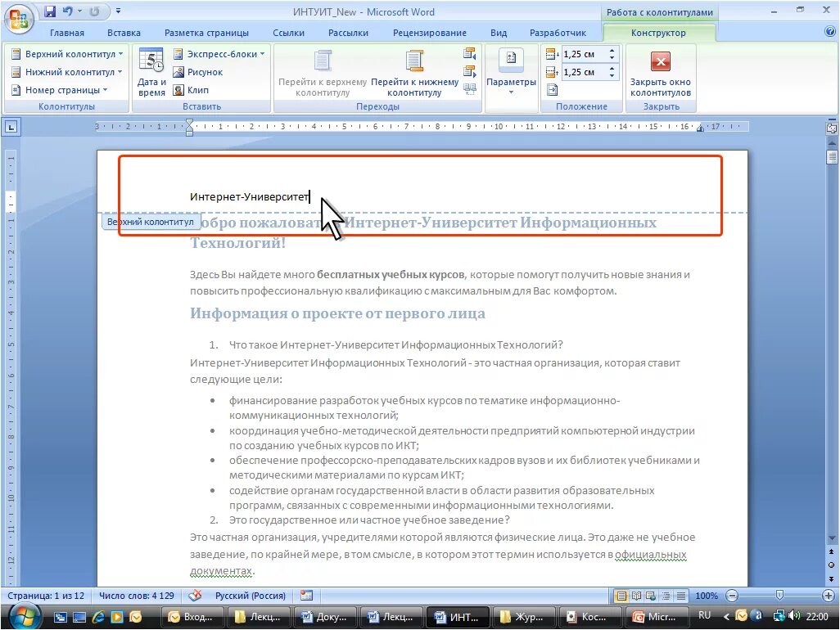Click Перейти к нижнему колонтитулу
Image resolution: width=840 pixels, height=630 pixels.
414,74
